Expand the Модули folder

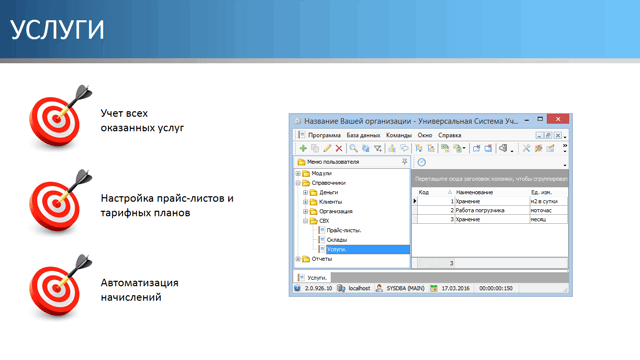click(x=298, y=173)
